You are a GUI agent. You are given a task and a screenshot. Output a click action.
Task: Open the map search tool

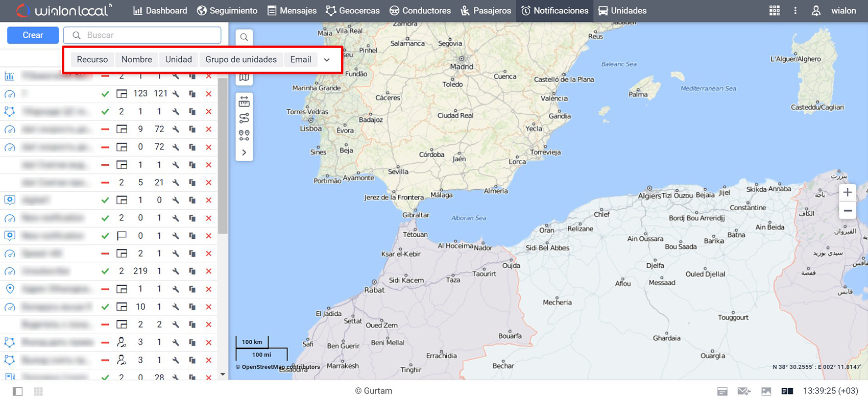(x=244, y=37)
